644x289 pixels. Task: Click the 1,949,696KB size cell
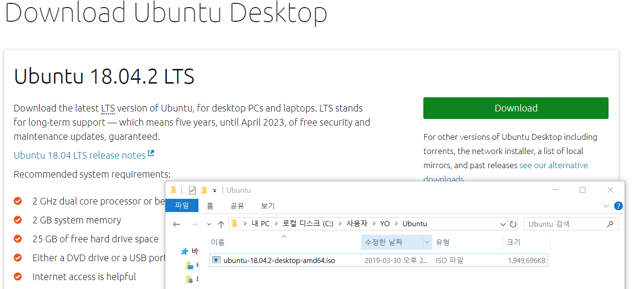[x=527, y=260]
